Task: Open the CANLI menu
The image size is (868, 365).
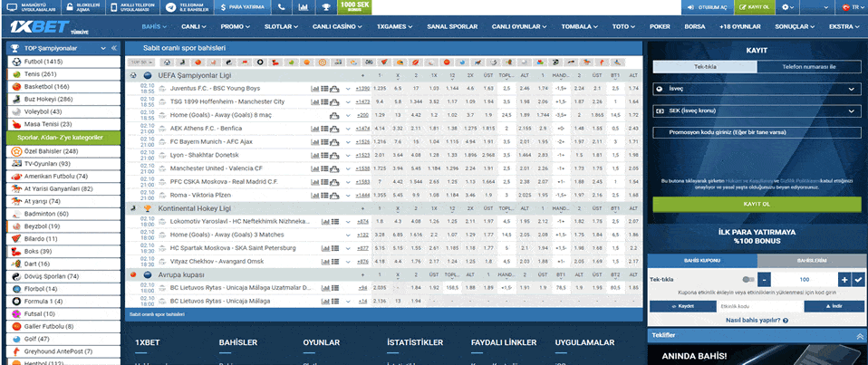Action: click(194, 26)
